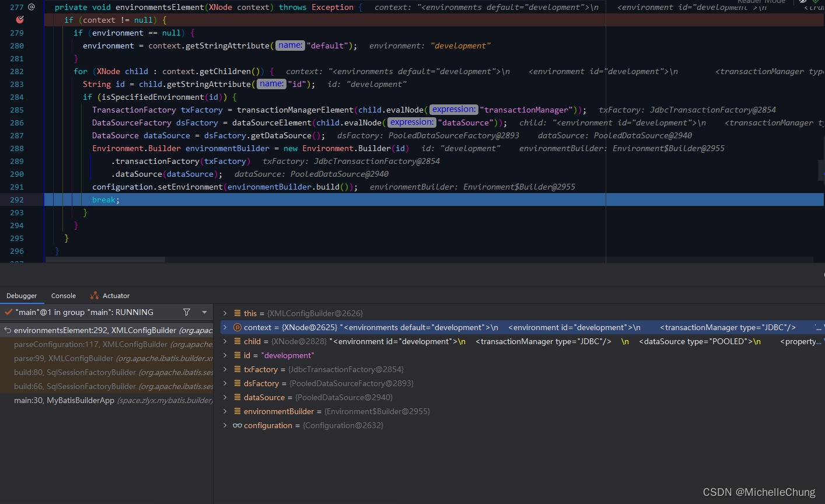Click the drop-frame arrow icon on the top frame
Viewport: 825px width, 504px height.
click(x=8, y=330)
